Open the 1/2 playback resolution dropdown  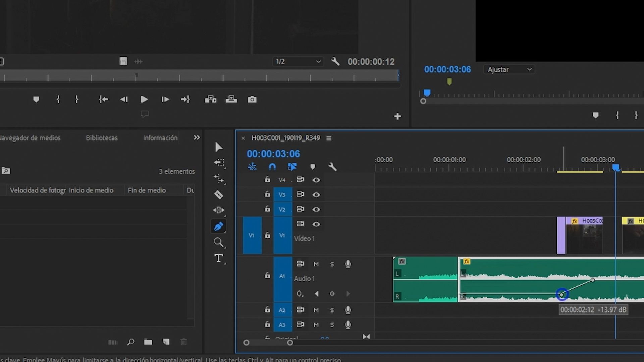click(297, 61)
